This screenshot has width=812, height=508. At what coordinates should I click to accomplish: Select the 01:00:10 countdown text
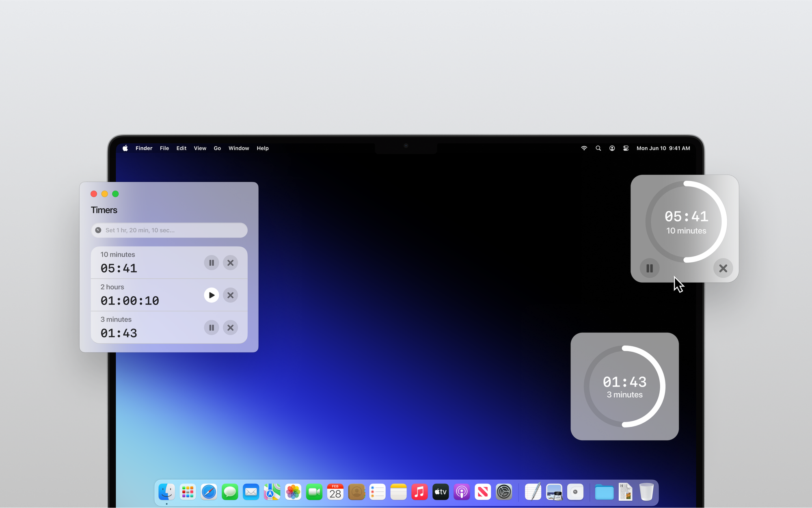(130, 301)
